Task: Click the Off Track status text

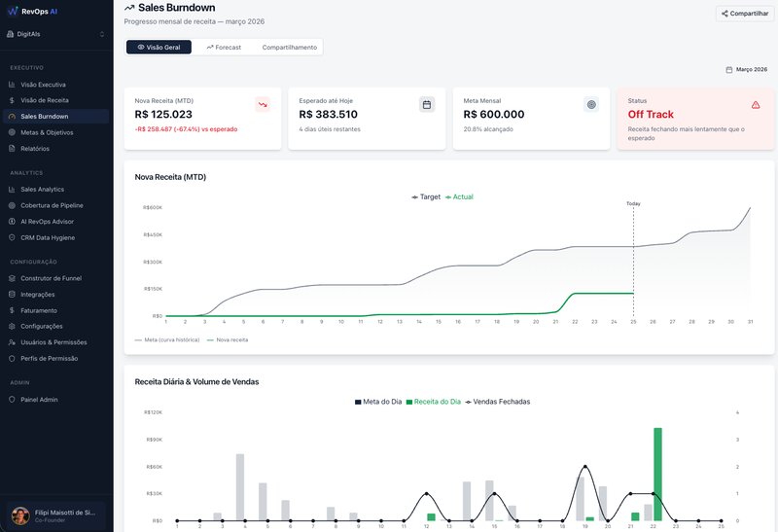Action: (x=651, y=114)
